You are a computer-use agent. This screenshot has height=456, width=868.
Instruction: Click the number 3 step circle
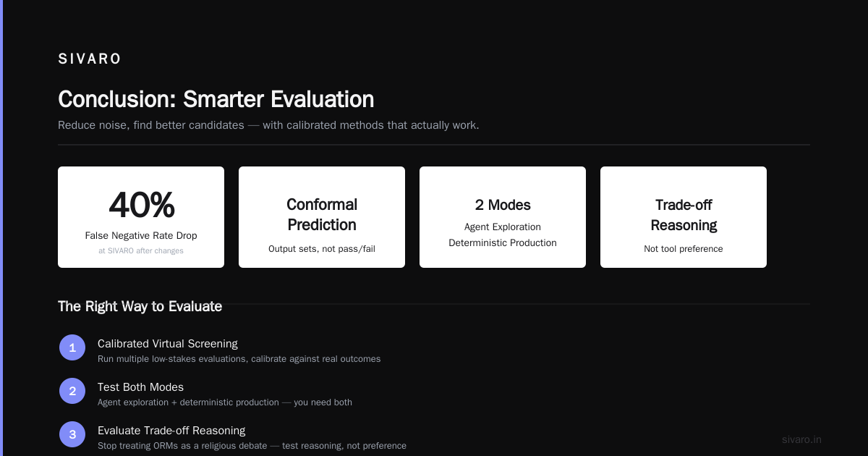coord(72,434)
